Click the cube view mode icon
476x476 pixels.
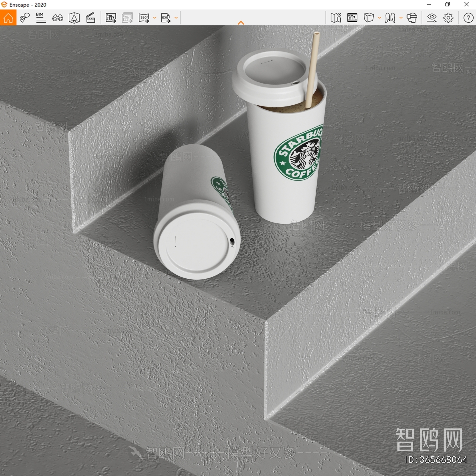(369, 18)
